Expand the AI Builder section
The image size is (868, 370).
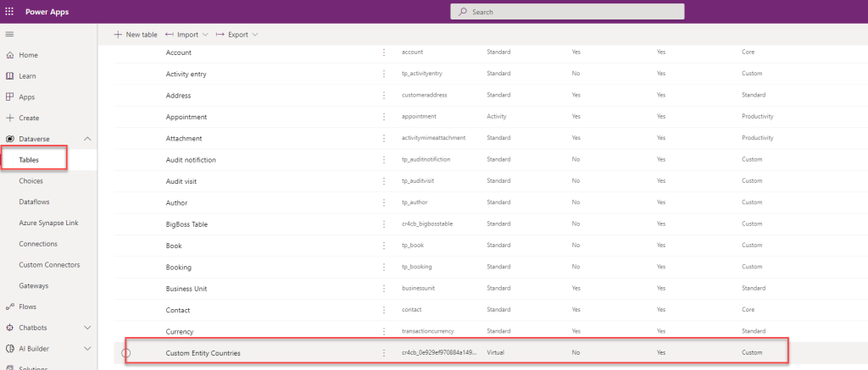click(87, 348)
